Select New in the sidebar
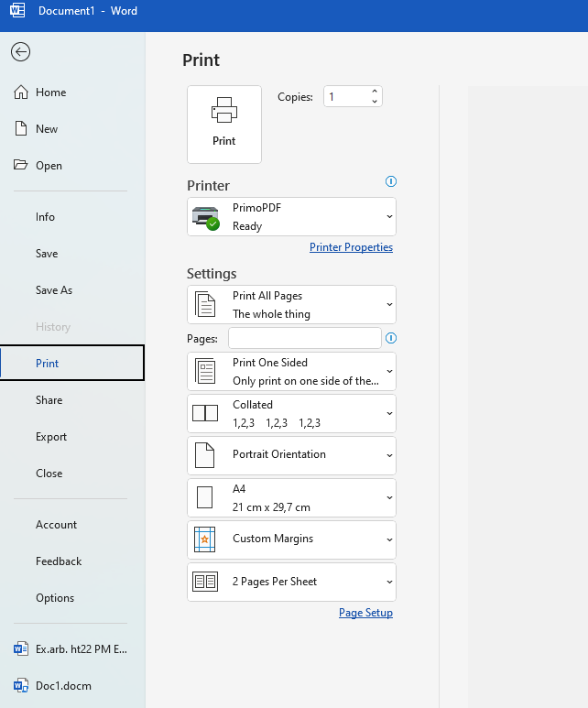This screenshot has height=708, width=588. pos(72,129)
